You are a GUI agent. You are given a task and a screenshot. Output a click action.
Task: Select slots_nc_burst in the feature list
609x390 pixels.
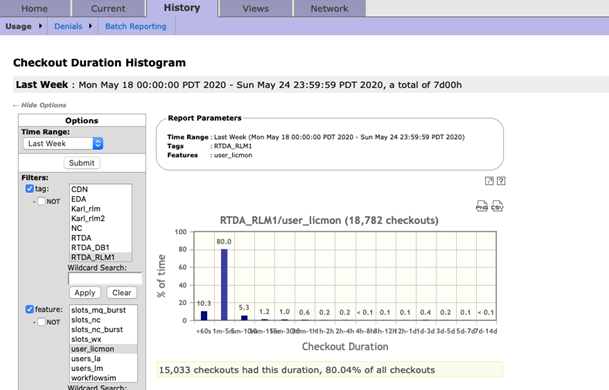tap(103, 329)
